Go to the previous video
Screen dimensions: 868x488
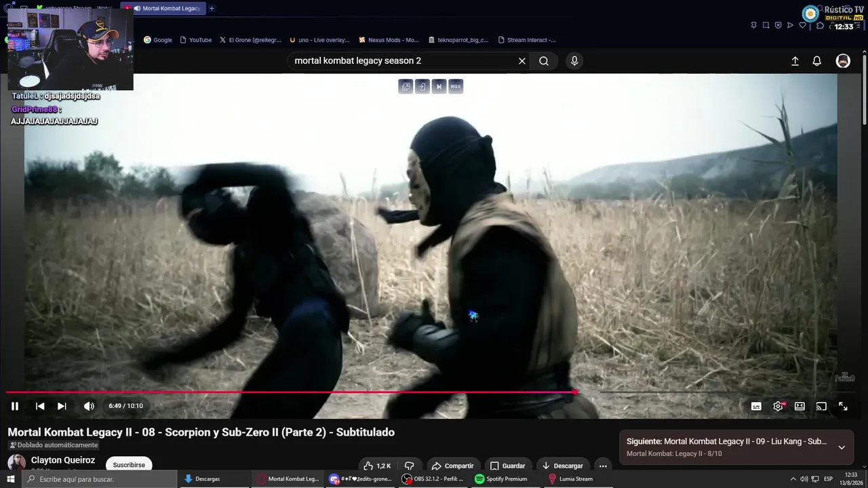tap(40, 406)
